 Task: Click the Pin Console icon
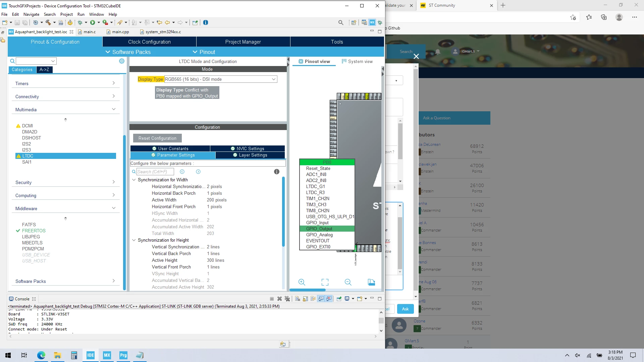pyautogui.click(x=339, y=299)
